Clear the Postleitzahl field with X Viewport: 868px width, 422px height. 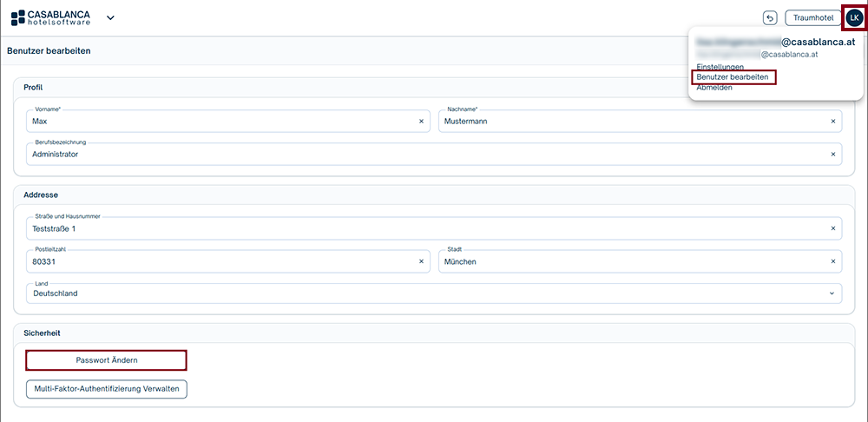click(421, 261)
